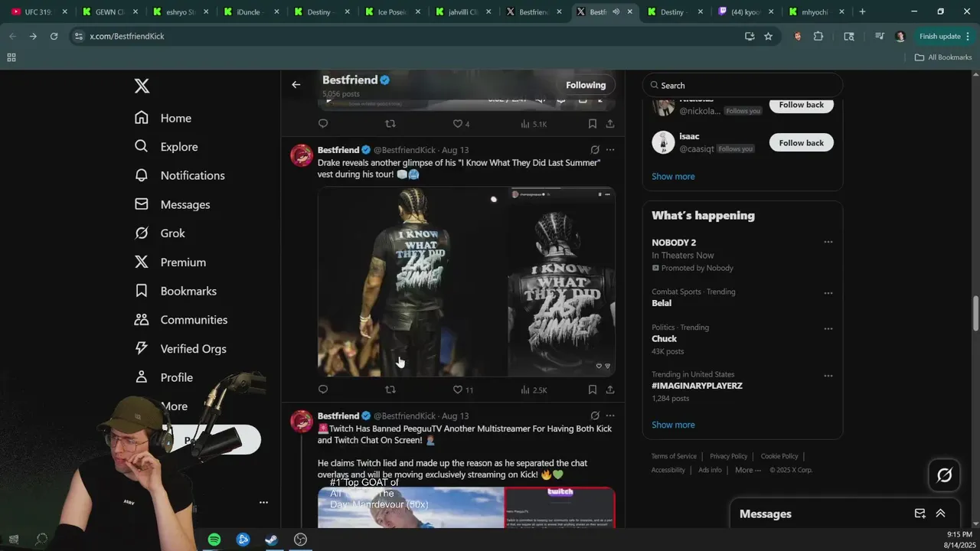Open Verified Orgs in the sidebar

[180, 349]
